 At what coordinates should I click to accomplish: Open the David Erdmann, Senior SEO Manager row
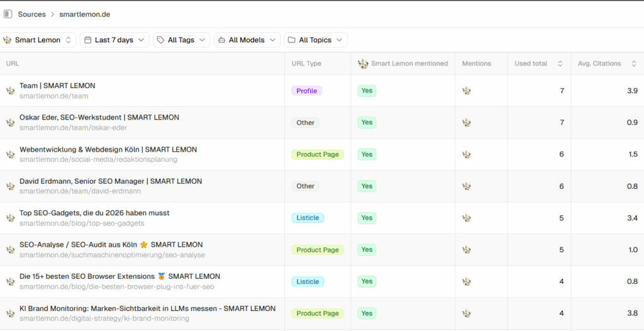[x=322, y=186]
